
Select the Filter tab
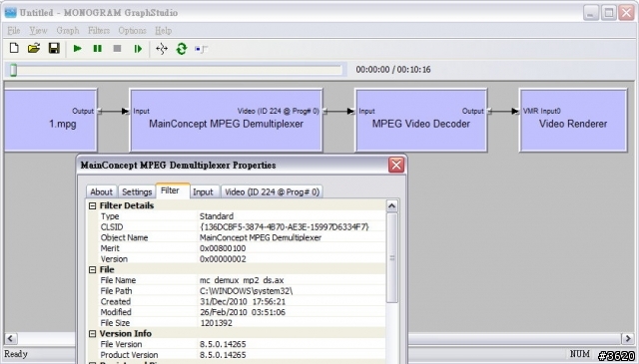173,190
